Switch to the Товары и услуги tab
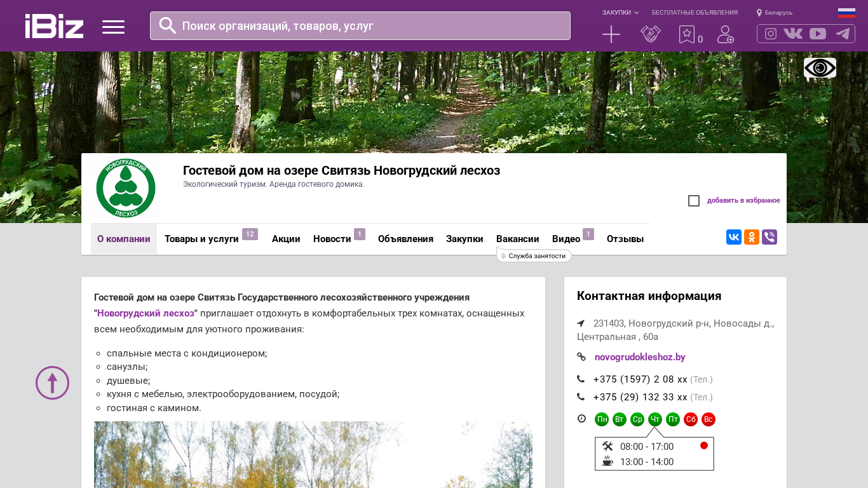Viewport: 868px width, 488px height. point(201,239)
